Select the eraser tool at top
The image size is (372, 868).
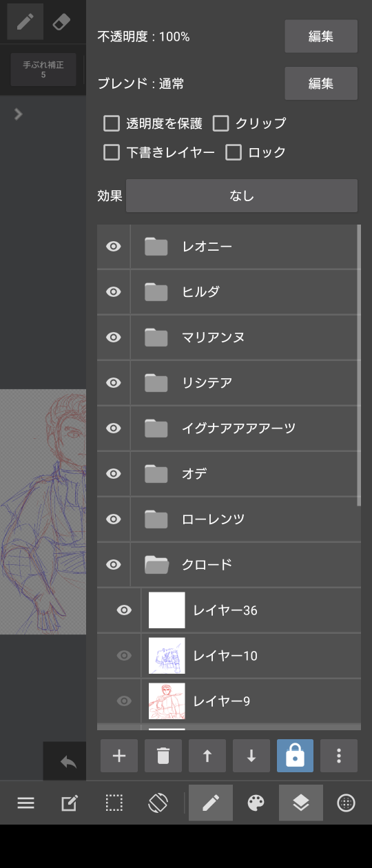(61, 22)
